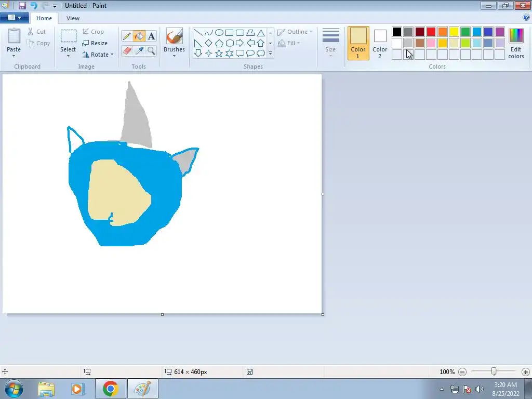
Task: Open Windows Explorer from taskbar
Action: click(x=46, y=389)
